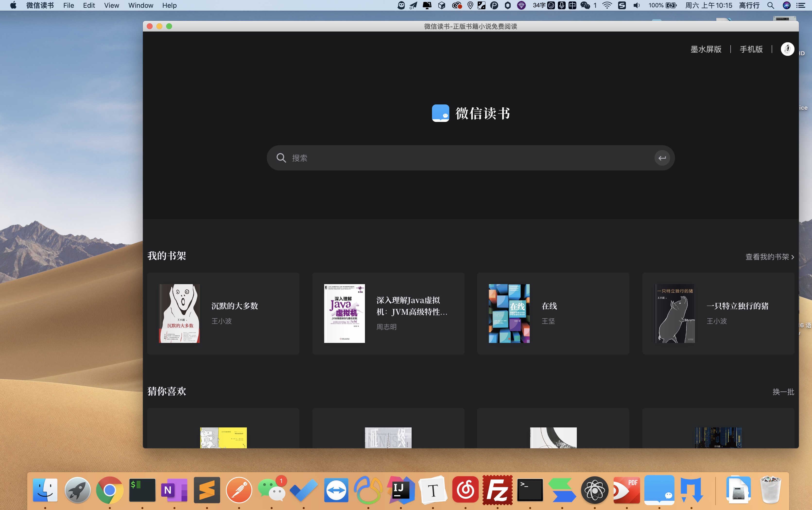Refresh recommendations with 换一批
The image size is (812, 510).
click(783, 392)
